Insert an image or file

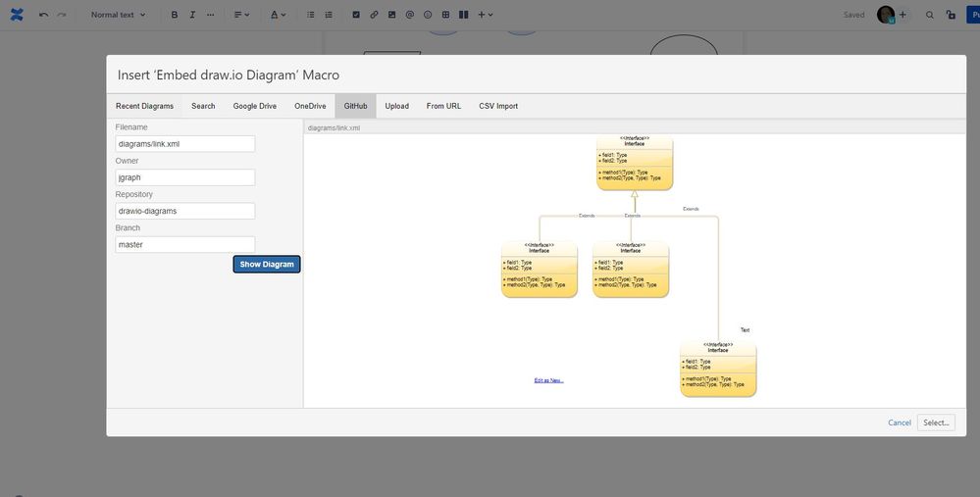391,15
